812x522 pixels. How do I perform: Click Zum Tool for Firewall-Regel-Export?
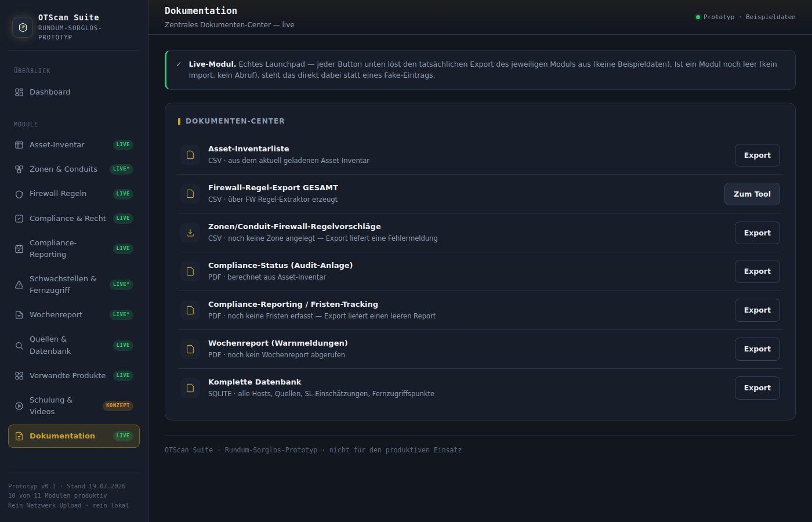752,194
